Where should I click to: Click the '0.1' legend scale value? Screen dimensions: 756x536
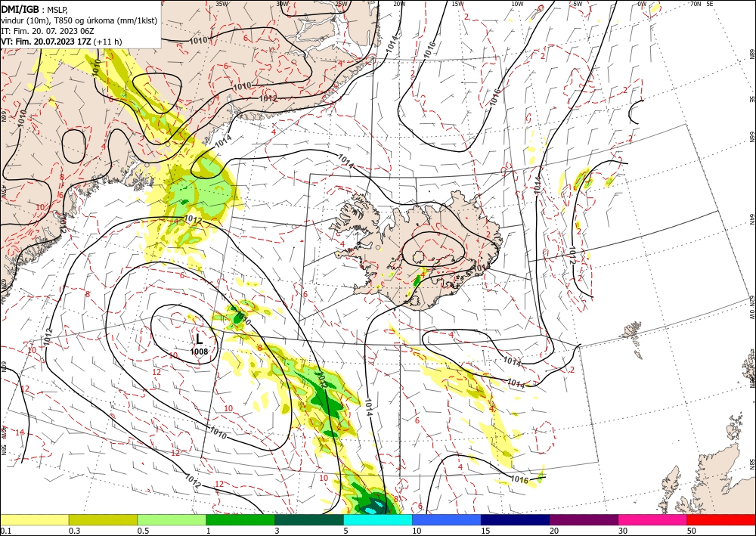tap(5, 531)
